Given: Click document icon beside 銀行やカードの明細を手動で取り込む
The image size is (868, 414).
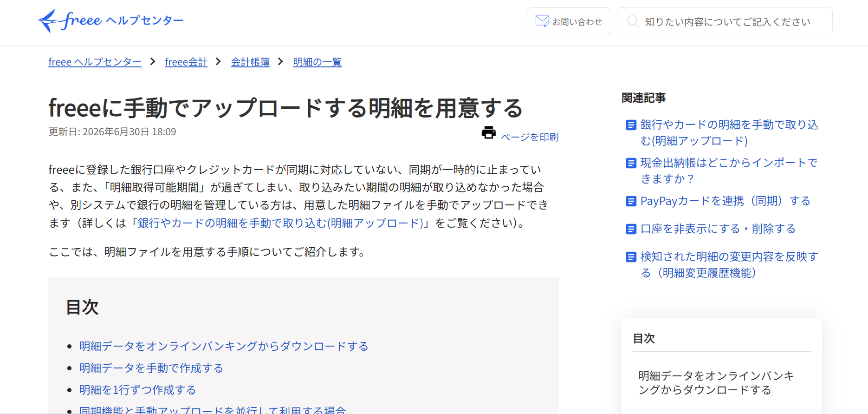Looking at the screenshot, I should click(x=631, y=125).
